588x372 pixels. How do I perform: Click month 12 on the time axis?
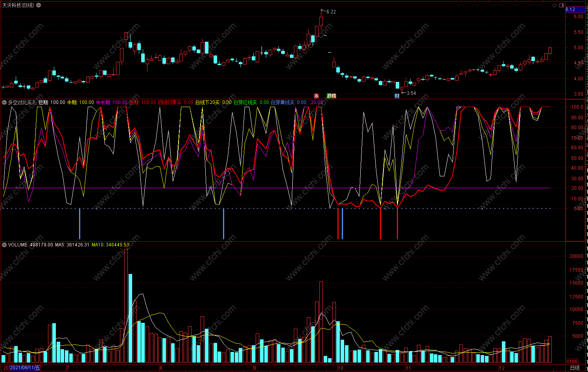tap(501, 368)
